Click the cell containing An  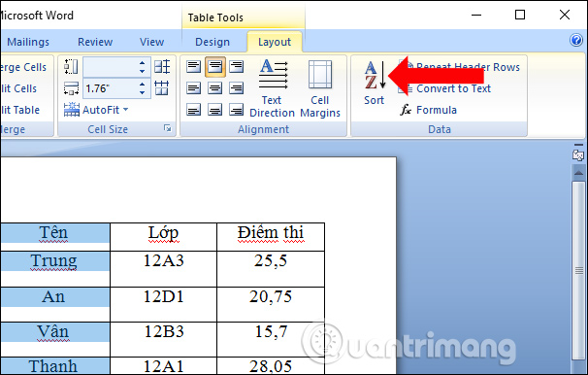coord(54,304)
